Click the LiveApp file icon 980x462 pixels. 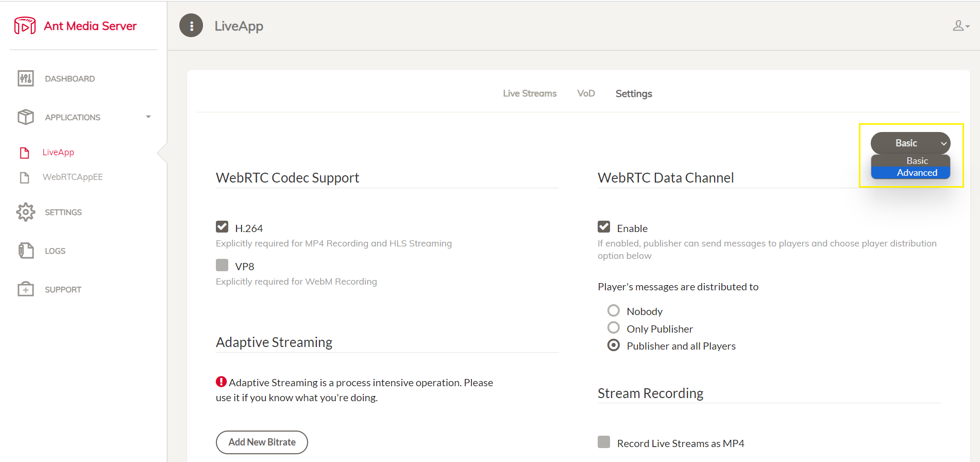click(x=24, y=153)
